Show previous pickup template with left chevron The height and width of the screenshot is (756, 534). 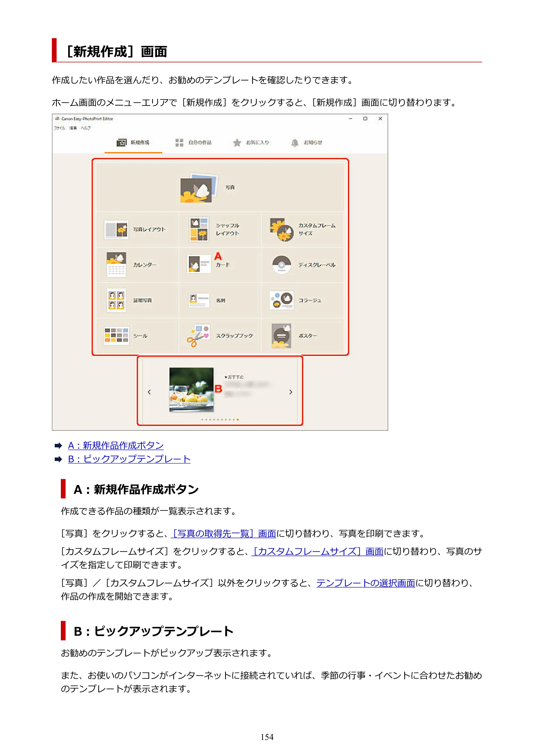coord(149,392)
